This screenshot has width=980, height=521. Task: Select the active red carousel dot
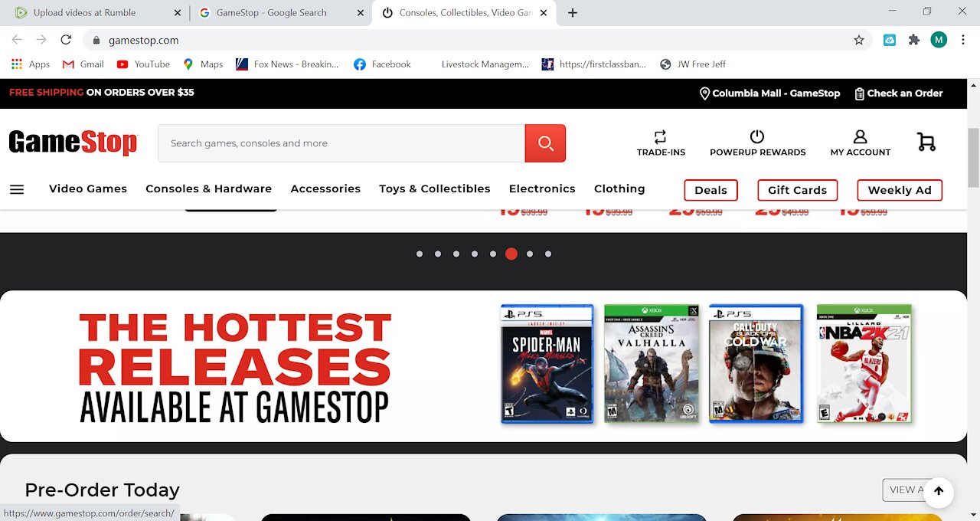tap(511, 254)
